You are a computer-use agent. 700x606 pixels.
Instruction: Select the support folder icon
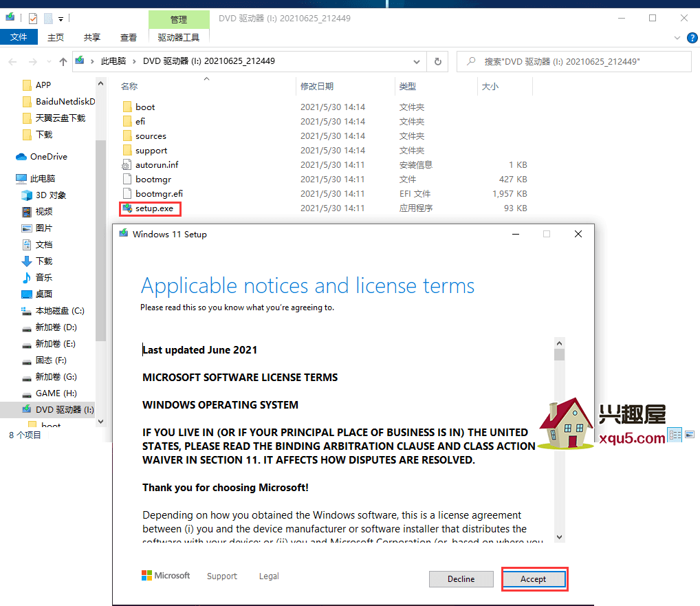(x=127, y=150)
